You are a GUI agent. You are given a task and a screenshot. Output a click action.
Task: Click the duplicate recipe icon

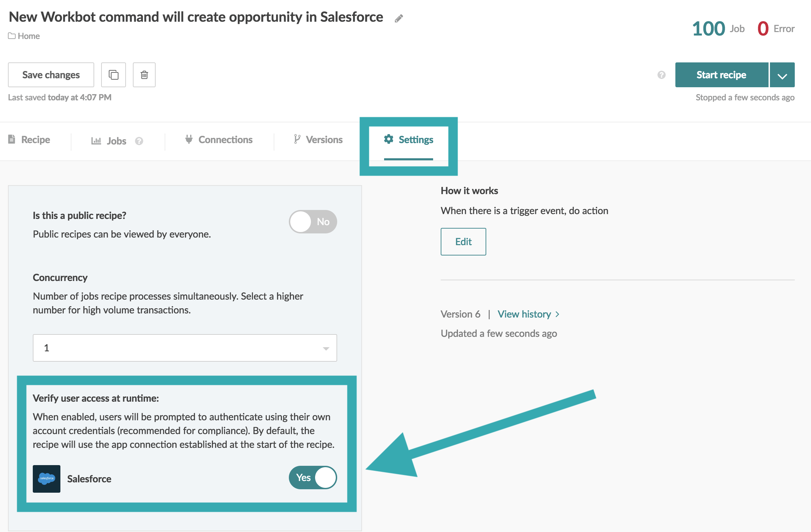coord(114,75)
